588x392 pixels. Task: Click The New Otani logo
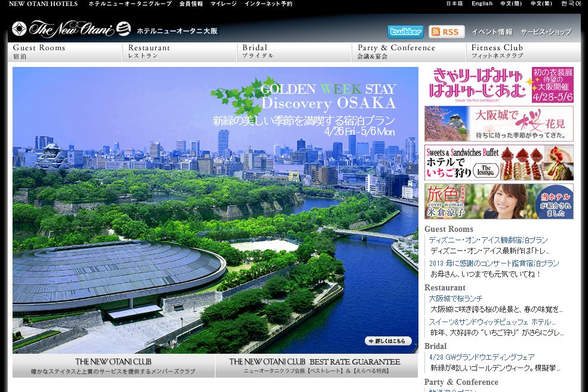[71, 29]
